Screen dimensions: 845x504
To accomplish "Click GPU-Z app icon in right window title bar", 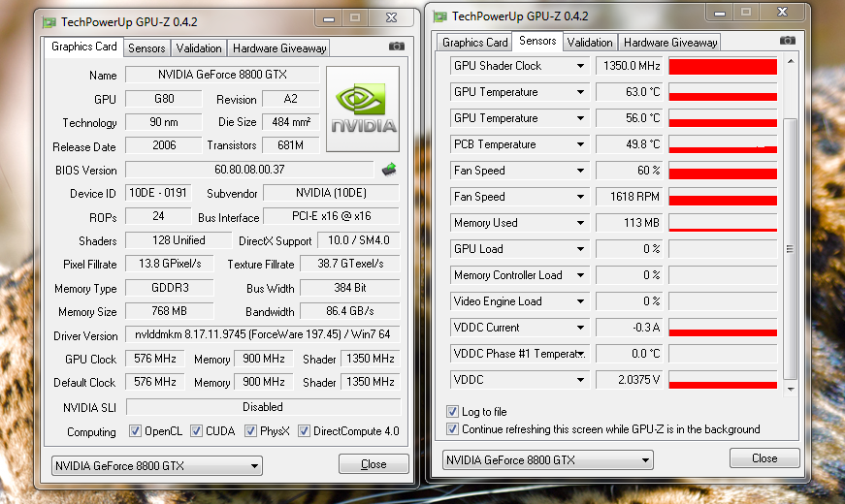I will point(440,16).
